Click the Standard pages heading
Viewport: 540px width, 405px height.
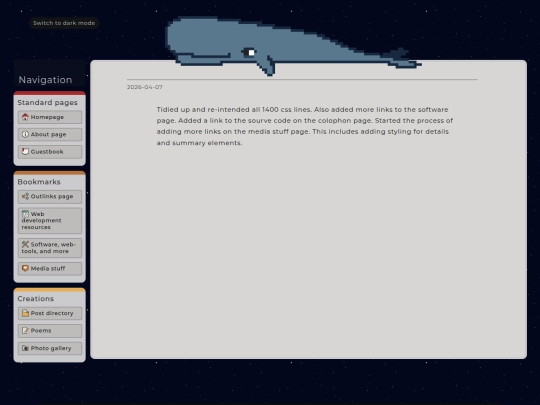coord(48,103)
